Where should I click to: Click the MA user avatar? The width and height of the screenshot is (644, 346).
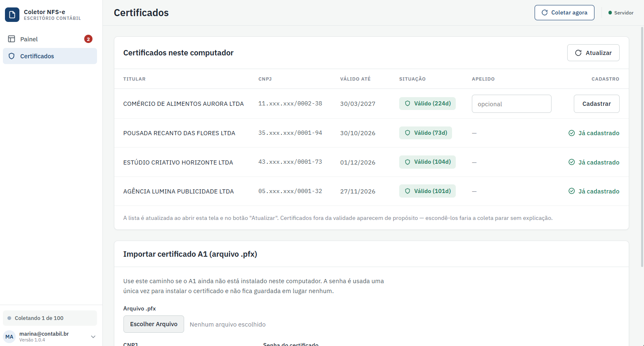(x=9, y=336)
